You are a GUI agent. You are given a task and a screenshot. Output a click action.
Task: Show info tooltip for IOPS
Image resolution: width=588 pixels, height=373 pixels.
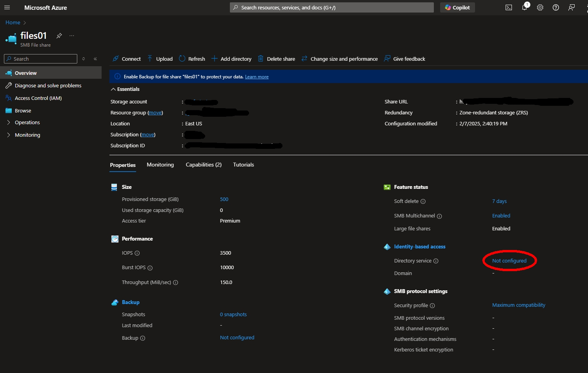pos(137,253)
